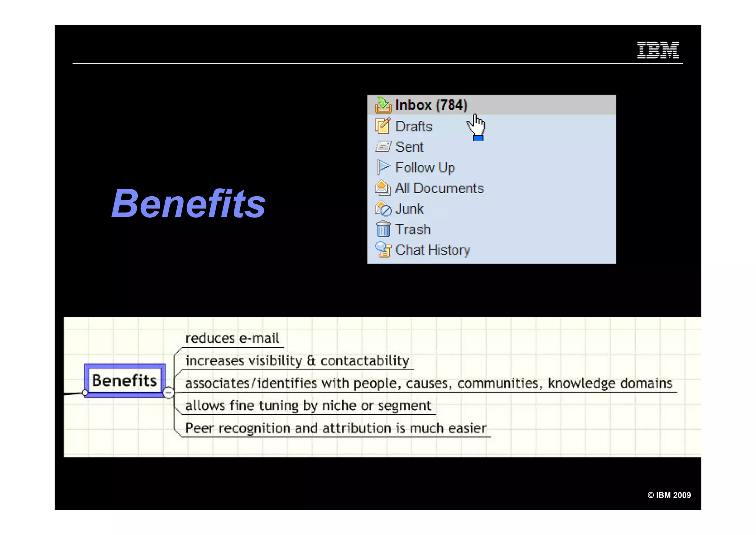The height and width of the screenshot is (535, 756).
Task: Select the 'reduces e-mail' branch
Action: (x=232, y=338)
